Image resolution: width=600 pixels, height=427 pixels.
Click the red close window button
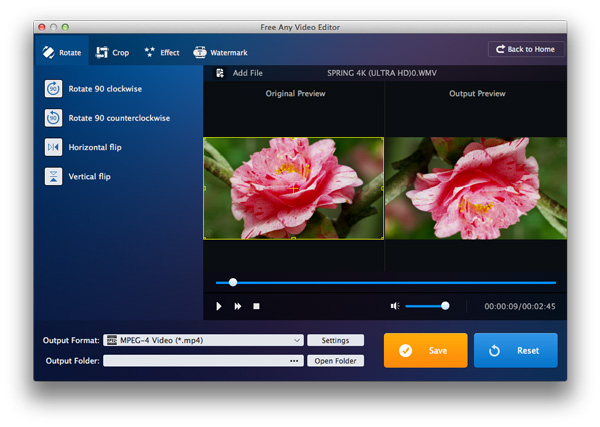click(x=42, y=27)
